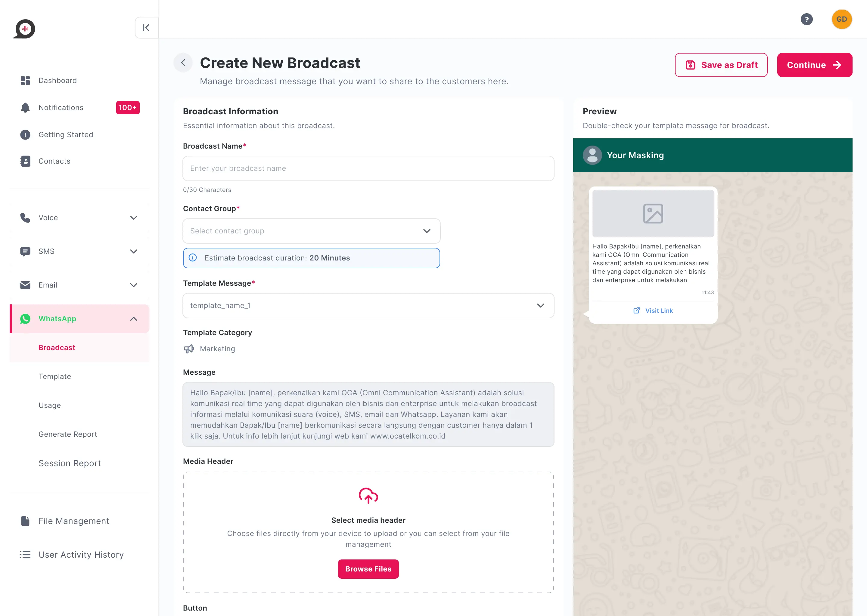Open the Template submenu item
The image size is (867, 616).
tap(55, 377)
